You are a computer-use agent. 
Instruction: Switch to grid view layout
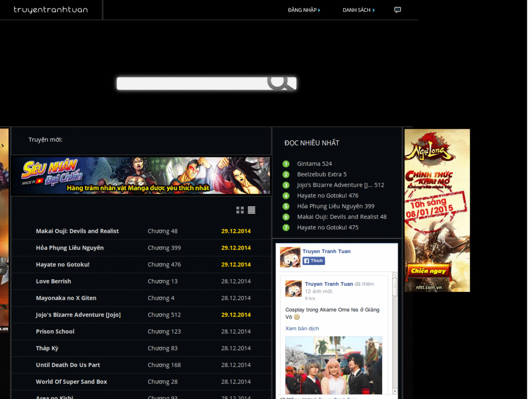(x=240, y=210)
